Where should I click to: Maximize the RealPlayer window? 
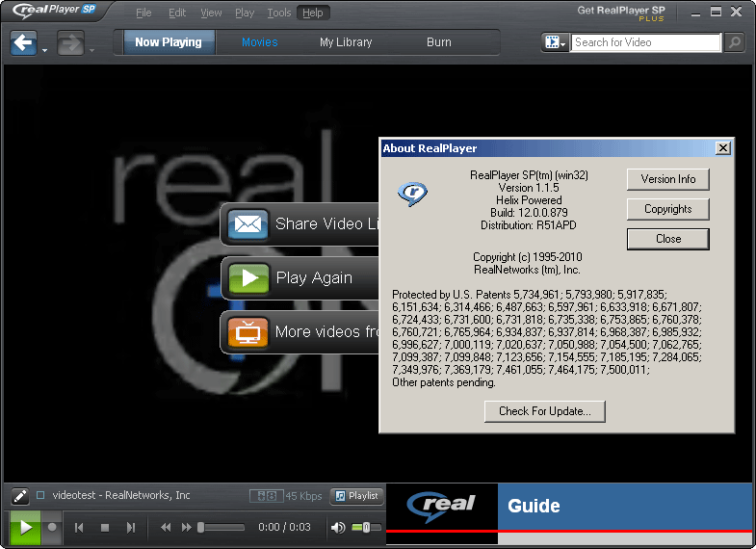pyautogui.click(x=716, y=12)
